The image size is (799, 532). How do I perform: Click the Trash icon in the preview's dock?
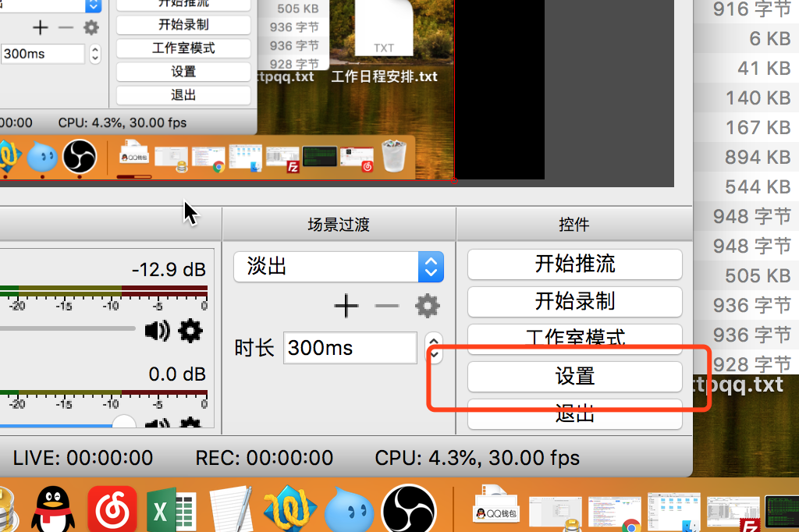394,157
